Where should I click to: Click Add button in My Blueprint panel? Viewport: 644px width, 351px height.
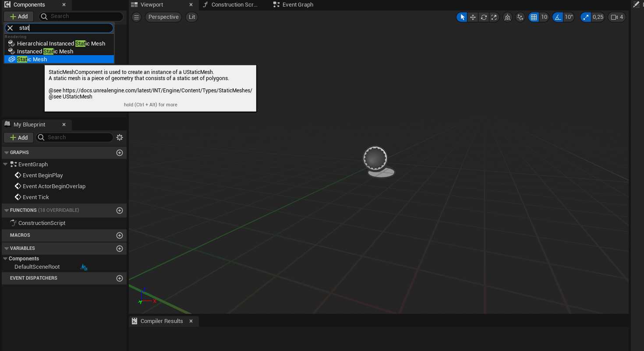click(x=18, y=137)
